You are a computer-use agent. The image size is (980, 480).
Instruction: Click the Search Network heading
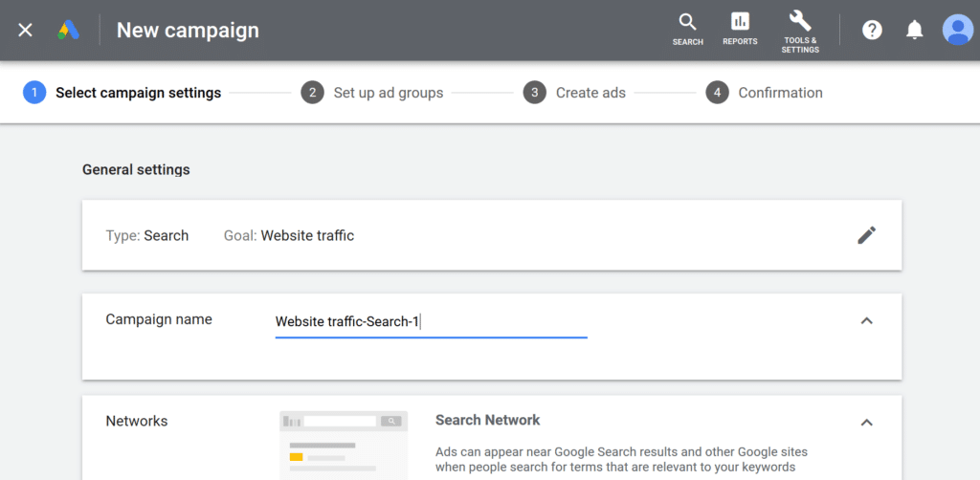tap(487, 420)
